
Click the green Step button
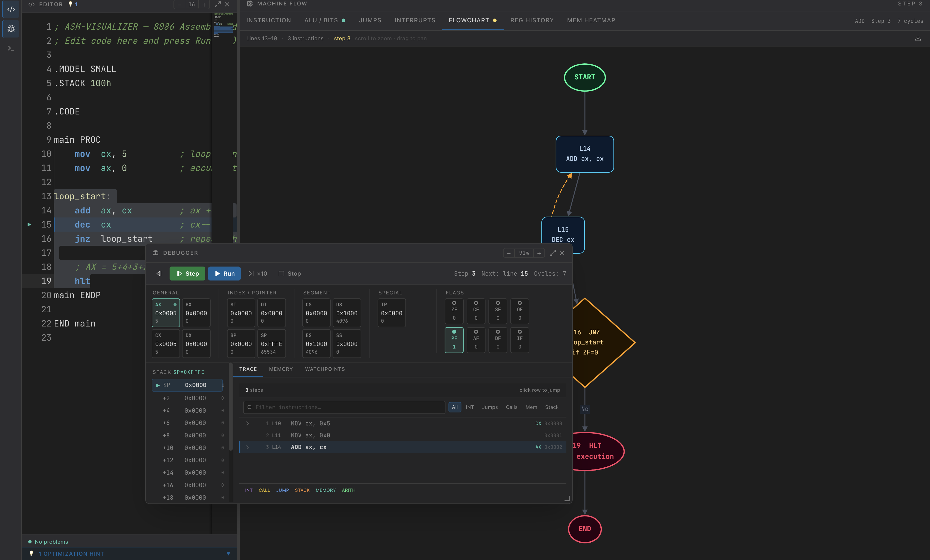pyautogui.click(x=187, y=273)
